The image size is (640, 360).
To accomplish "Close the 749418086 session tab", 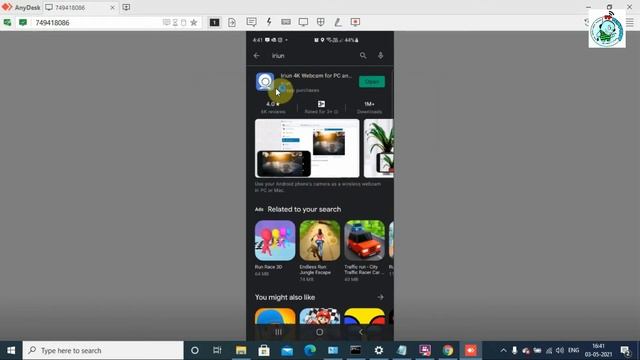I will point(112,7).
